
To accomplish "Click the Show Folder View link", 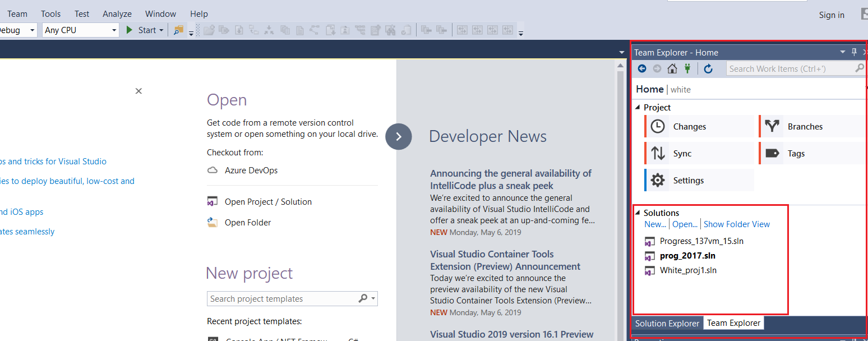I will pyautogui.click(x=736, y=224).
